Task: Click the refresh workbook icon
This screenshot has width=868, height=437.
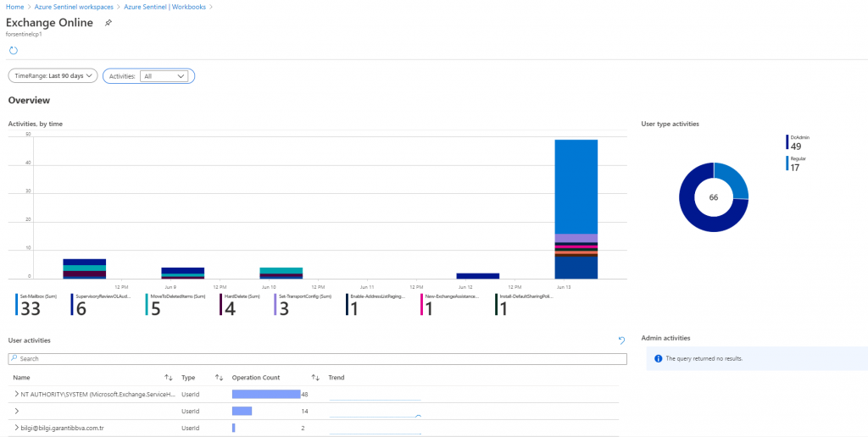Action: pyautogui.click(x=14, y=50)
